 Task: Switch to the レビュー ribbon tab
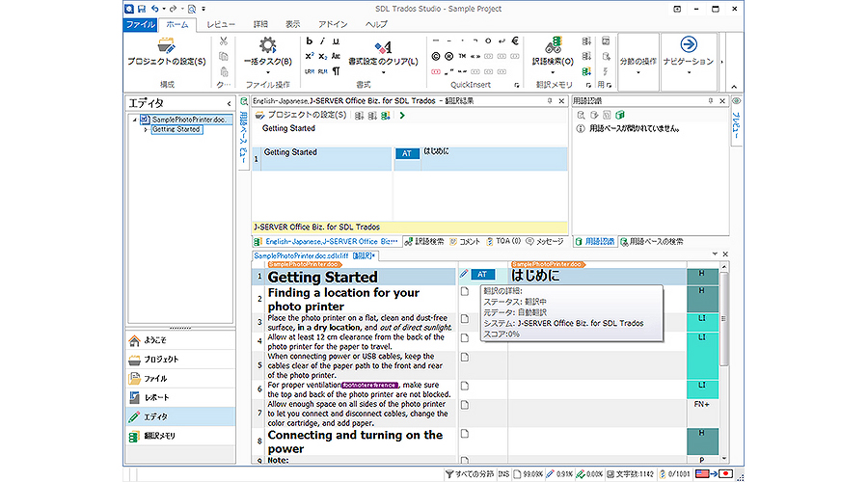point(221,24)
